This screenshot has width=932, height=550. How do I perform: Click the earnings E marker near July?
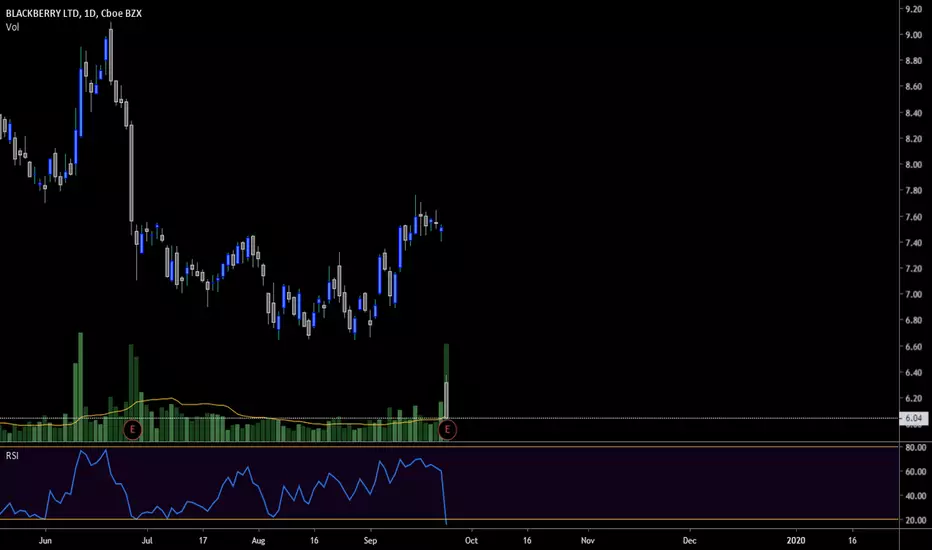[133, 429]
